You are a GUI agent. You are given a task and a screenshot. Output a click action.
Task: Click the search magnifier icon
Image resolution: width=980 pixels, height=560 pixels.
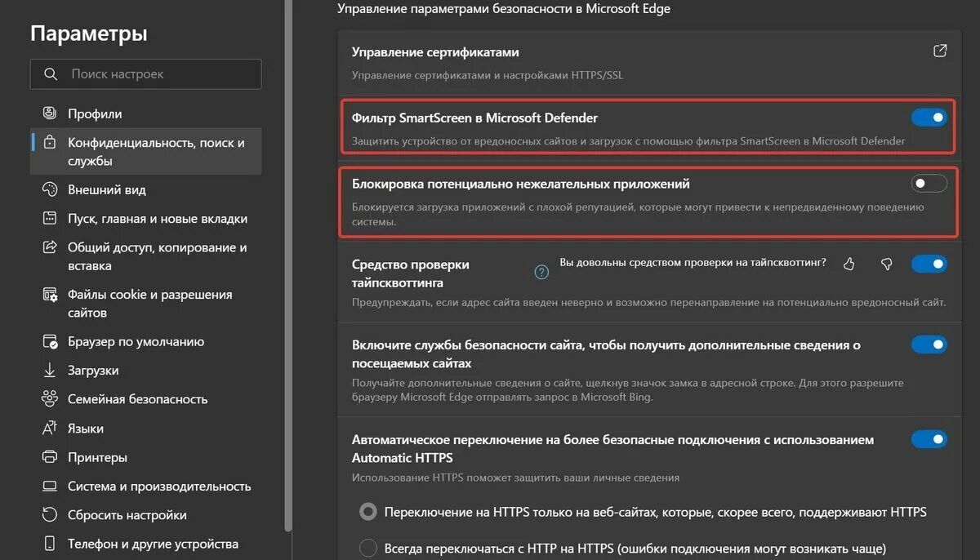pos(51,74)
